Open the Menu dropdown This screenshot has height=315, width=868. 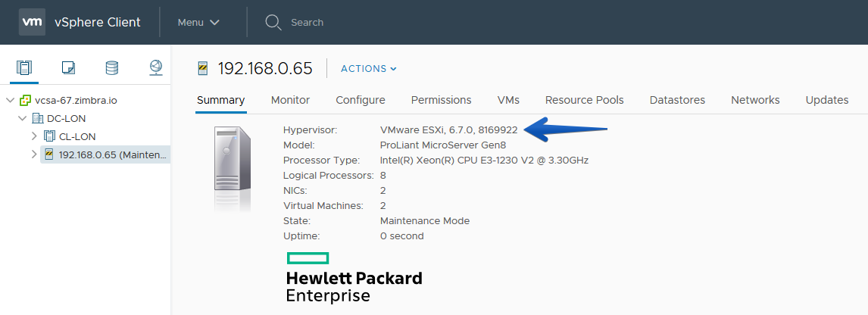pos(198,23)
